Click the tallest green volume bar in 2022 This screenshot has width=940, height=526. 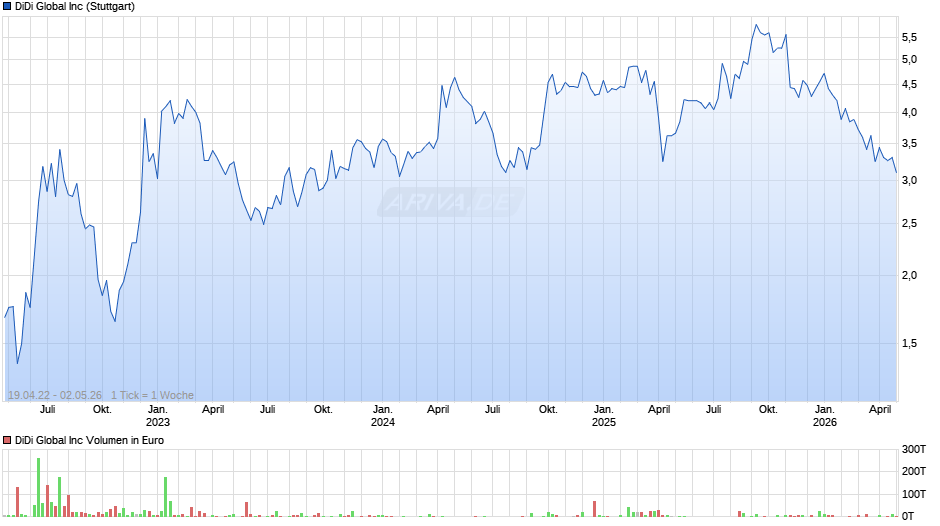38,488
